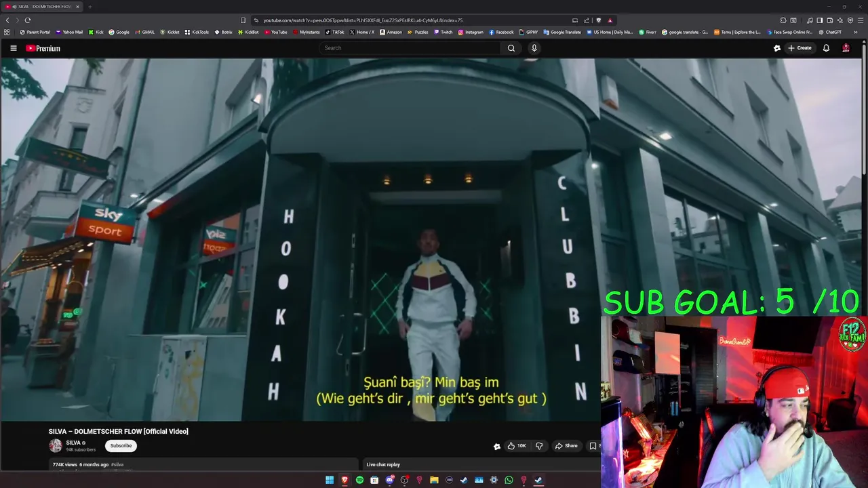Screen dimensions: 868x488
Task: Open KickBot bookmark
Action: tap(248, 32)
